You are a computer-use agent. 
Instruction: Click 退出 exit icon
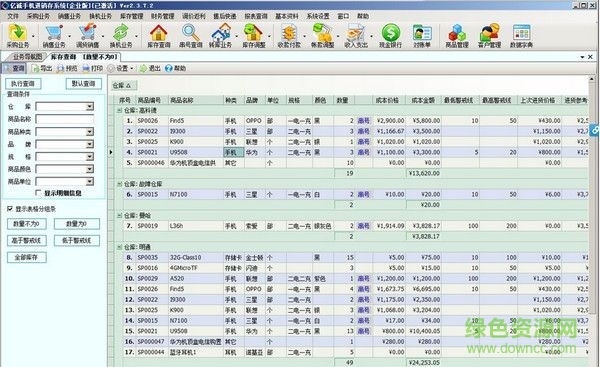pos(150,69)
